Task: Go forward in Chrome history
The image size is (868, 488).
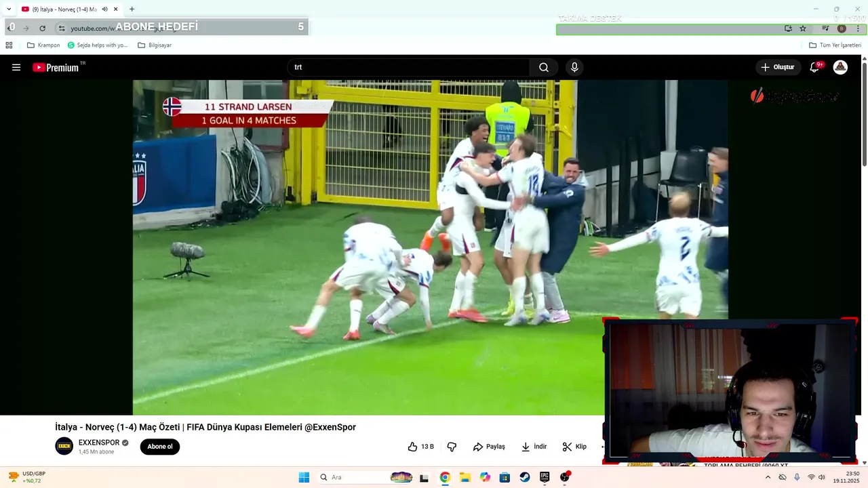Action: (26, 28)
